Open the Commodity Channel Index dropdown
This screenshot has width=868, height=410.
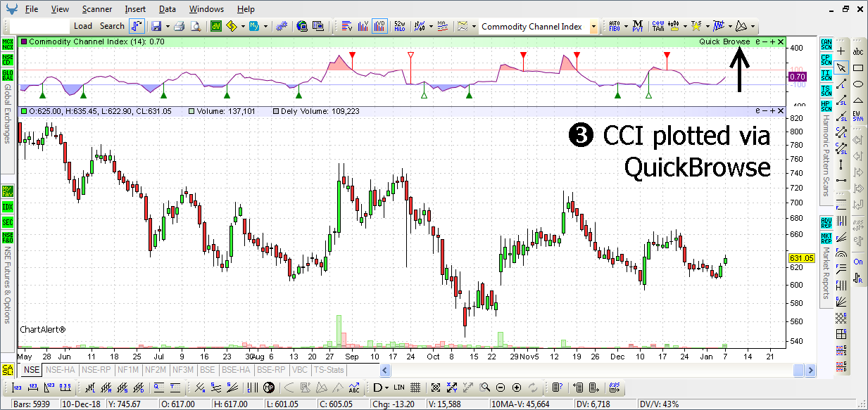(x=593, y=27)
